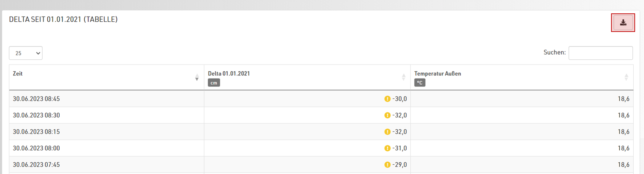This screenshot has width=644, height=174.
Task: Click the Delta seit 01.01.2021 (Tabelle) title
Action: (63, 20)
